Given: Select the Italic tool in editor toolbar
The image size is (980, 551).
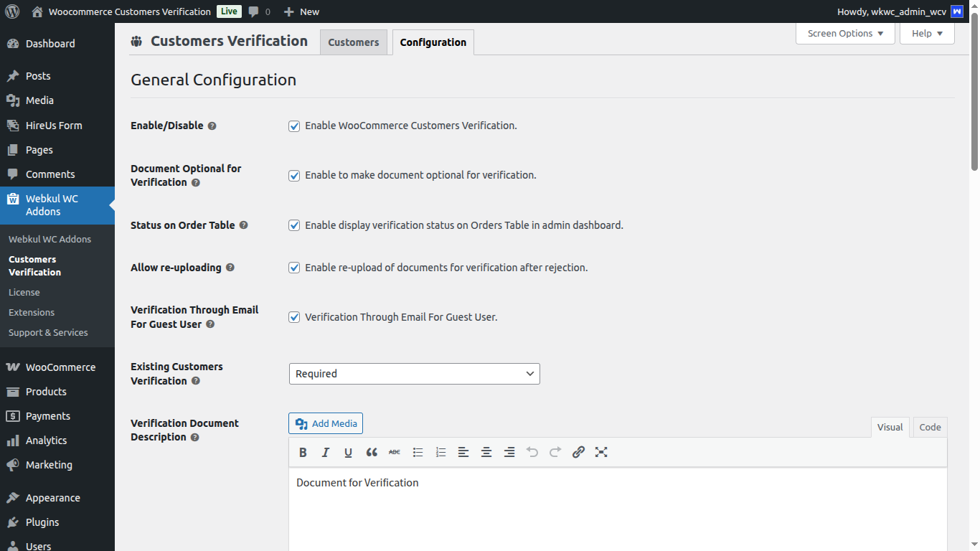Looking at the screenshot, I should click(x=325, y=452).
